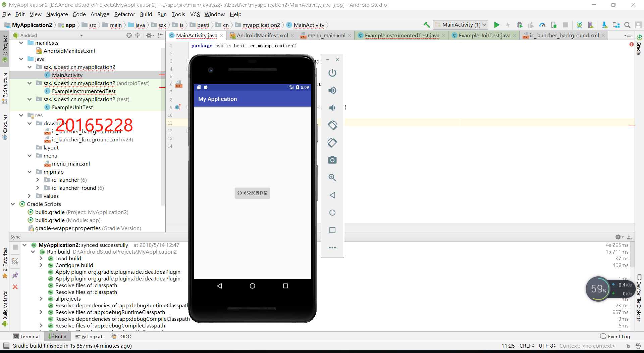Toggle the Favorites tool window tab

5,263
